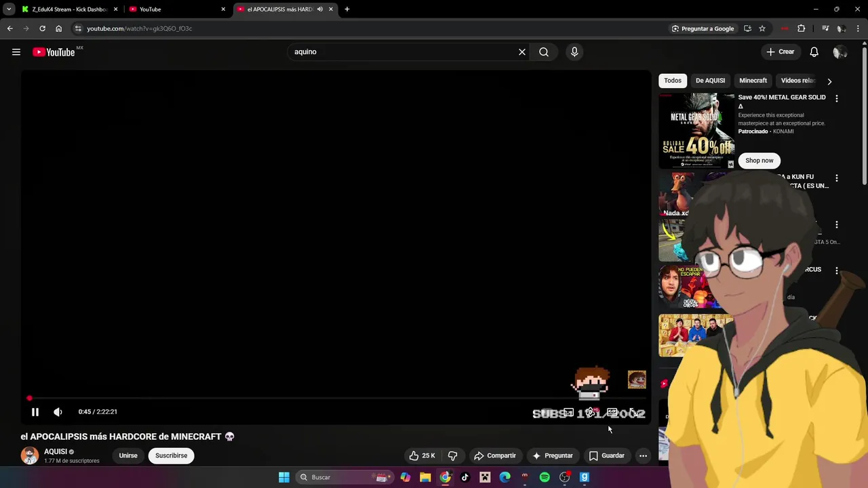
Task: Seek on the video progress bar
Action: (x=336, y=398)
